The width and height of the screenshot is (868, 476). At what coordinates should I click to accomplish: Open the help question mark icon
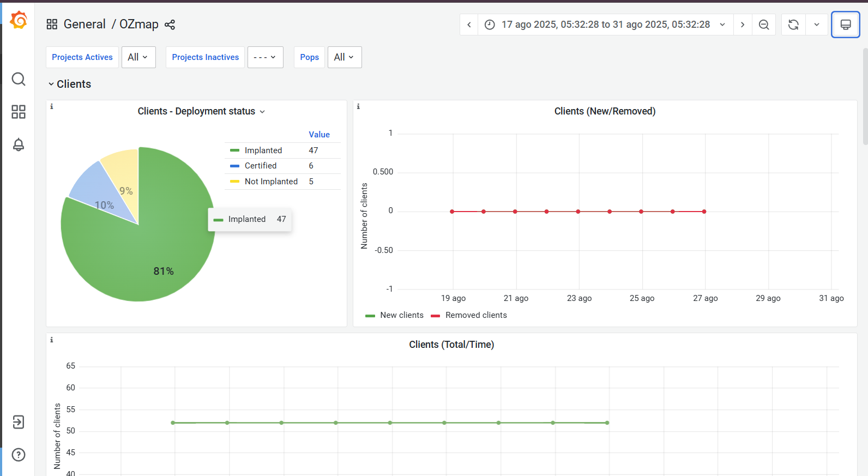(x=19, y=455)
